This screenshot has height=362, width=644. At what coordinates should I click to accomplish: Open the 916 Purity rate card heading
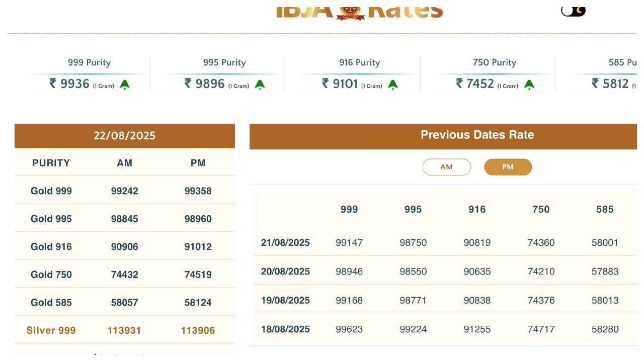point(359,62)
